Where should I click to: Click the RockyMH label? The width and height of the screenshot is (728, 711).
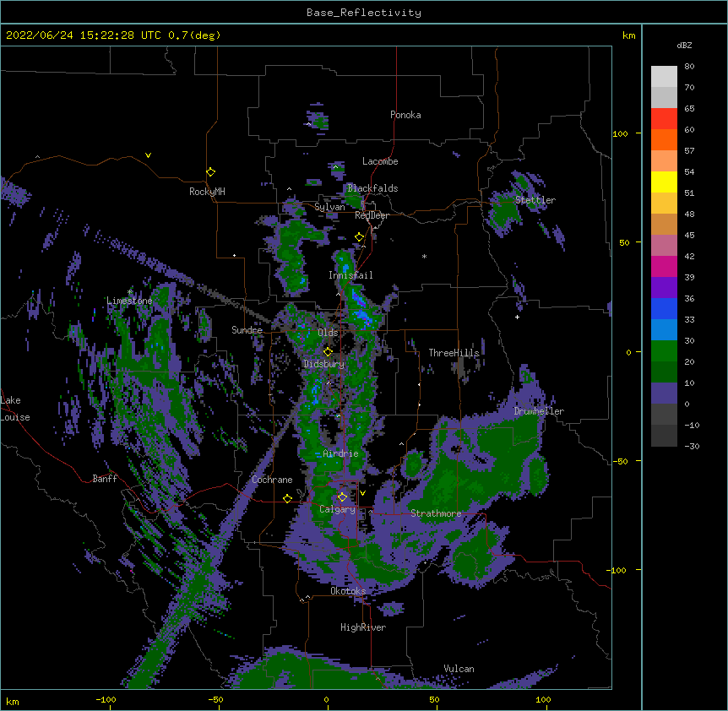(207, 192)
